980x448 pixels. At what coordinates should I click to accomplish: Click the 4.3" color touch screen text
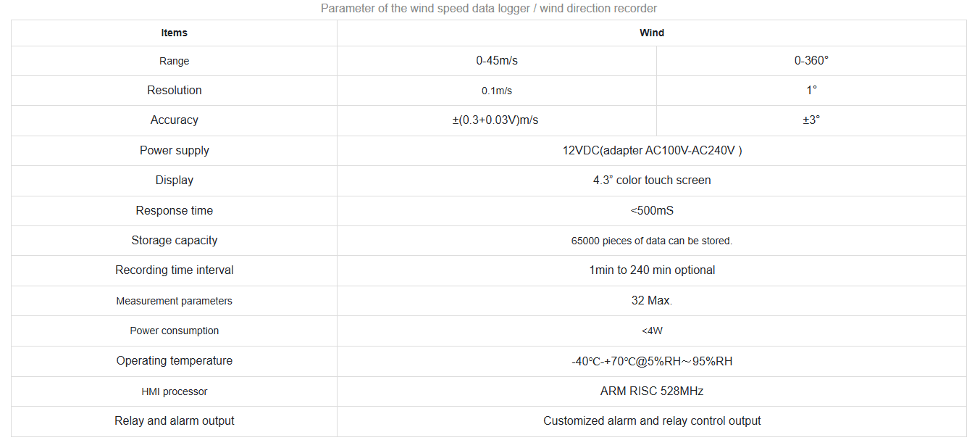(x=652, y=181)
